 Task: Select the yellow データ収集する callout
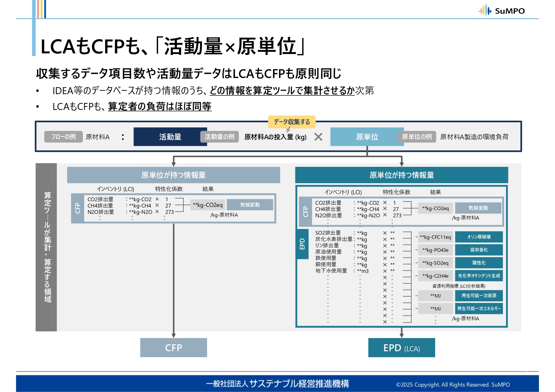[x=292, y=122]
